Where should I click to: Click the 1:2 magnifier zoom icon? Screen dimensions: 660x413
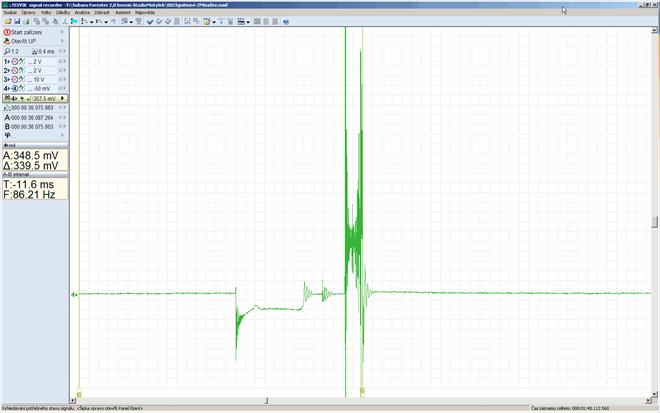7,51
